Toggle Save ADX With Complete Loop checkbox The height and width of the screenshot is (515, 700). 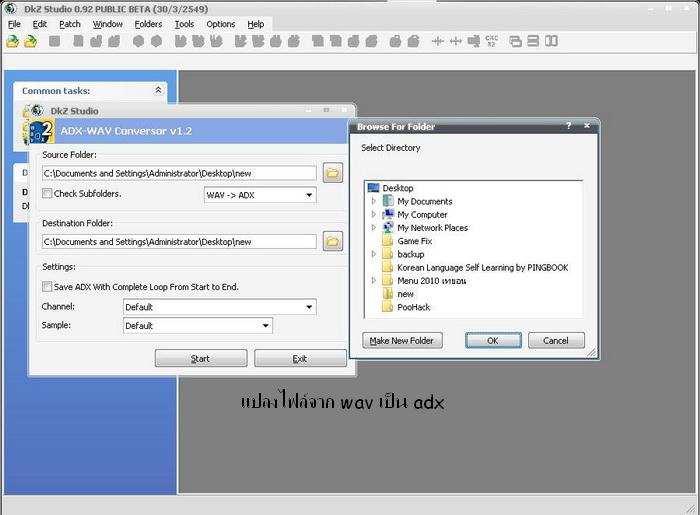tap(47, 287)
